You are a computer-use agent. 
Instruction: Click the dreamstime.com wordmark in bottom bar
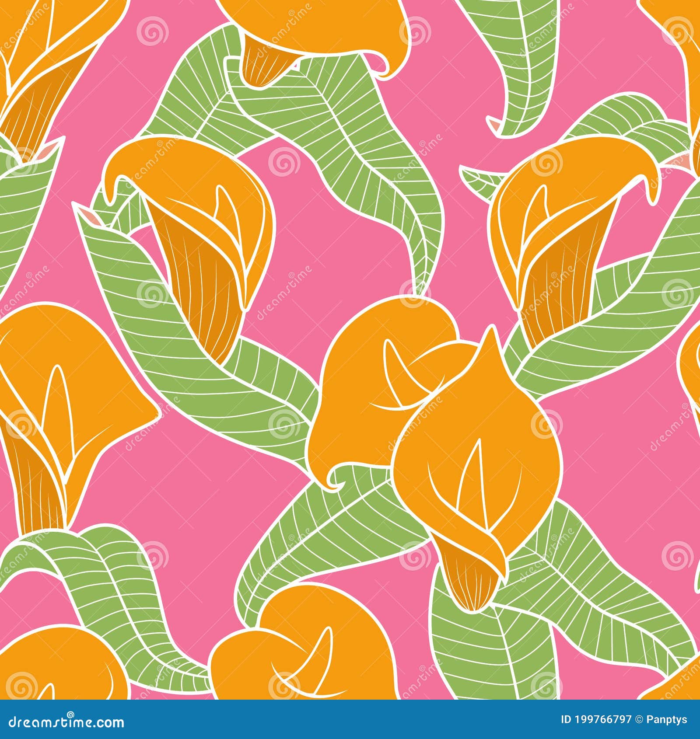click(66, 724)
